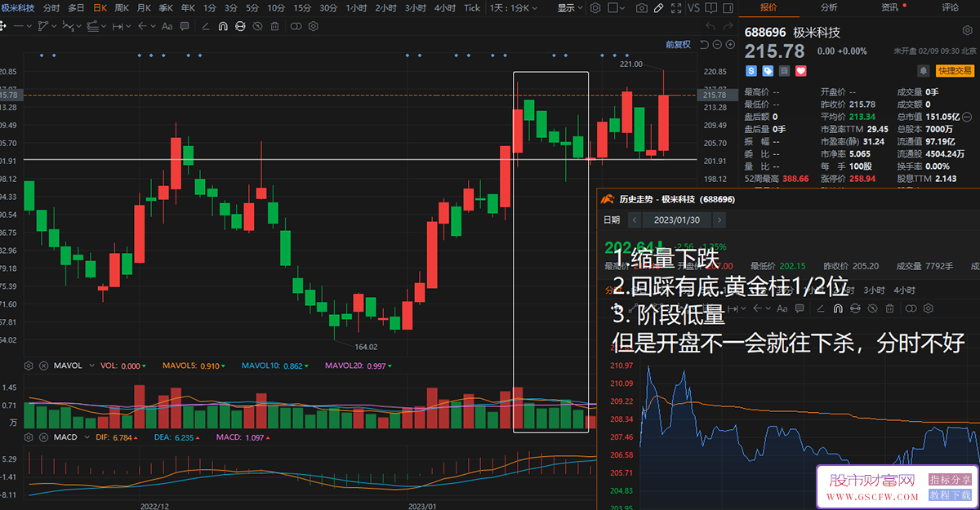
Task: Expand the wave pattern tool dropdown
Action: (x=79, y=26)
